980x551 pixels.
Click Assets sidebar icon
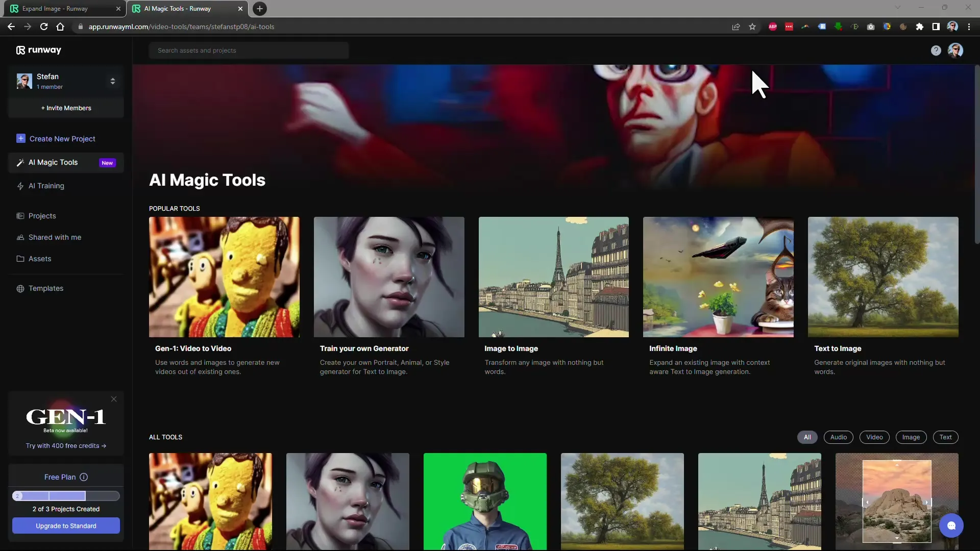[20, 258]
